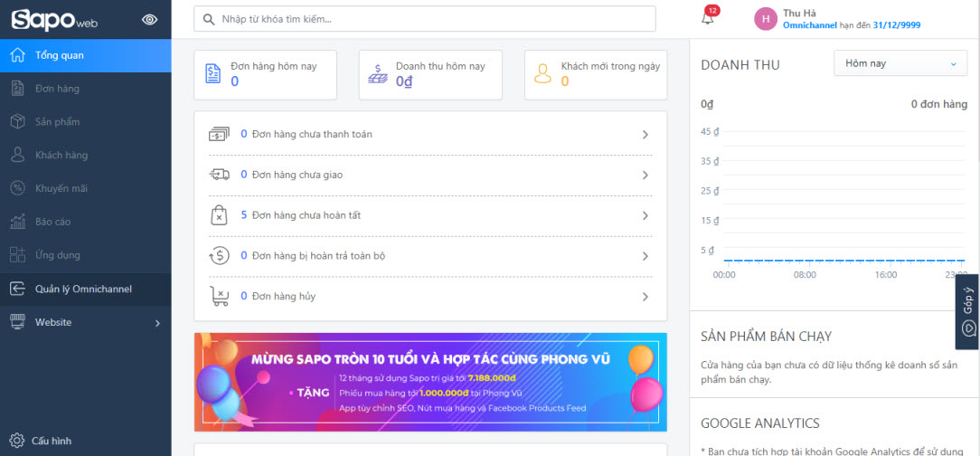Click the 16:00 chart axis label
This screenshot has height=456, width=980.
click(x=886, y=275)
